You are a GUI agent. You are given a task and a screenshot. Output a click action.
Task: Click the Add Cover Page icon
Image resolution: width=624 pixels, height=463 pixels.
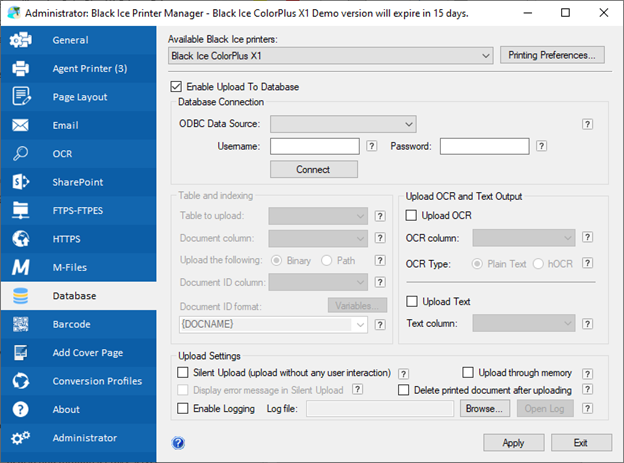[20, 353]
